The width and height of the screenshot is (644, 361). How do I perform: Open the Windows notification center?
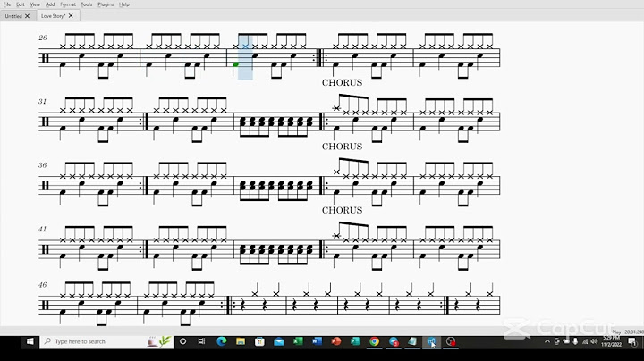click(x=633, y=341)
